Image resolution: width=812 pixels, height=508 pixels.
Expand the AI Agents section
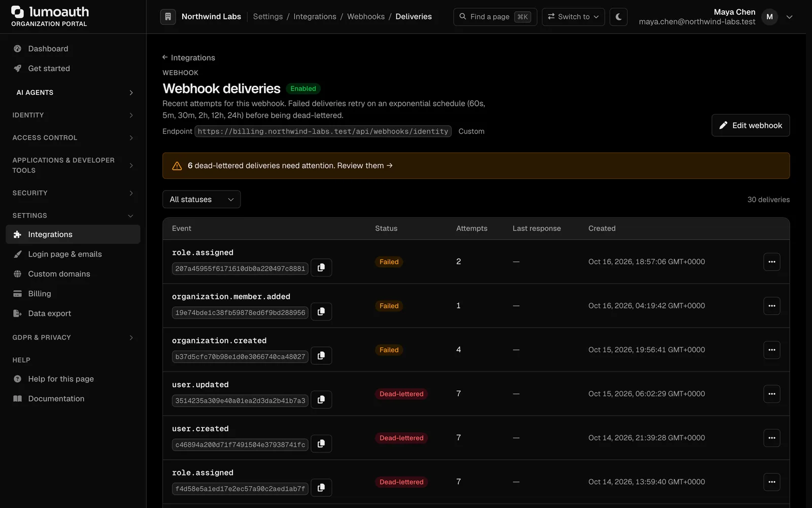[x=73, y=92]
